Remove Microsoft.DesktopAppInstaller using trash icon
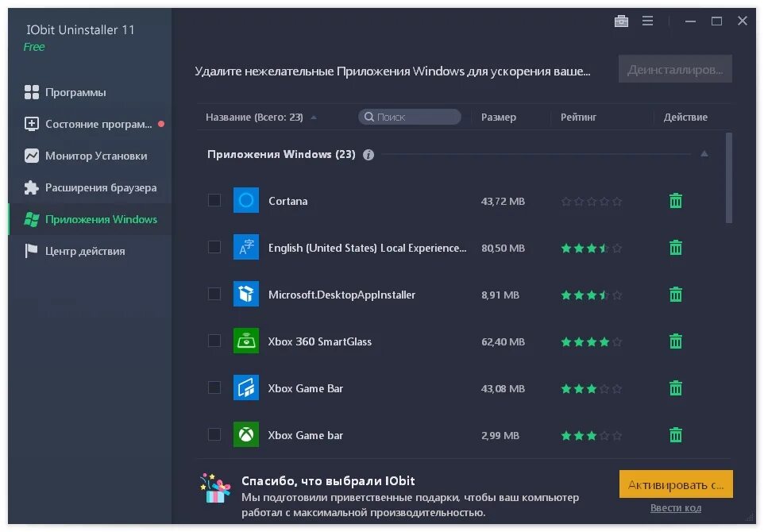The height and width of the screenshot is (532, 764). click(676, 294)
